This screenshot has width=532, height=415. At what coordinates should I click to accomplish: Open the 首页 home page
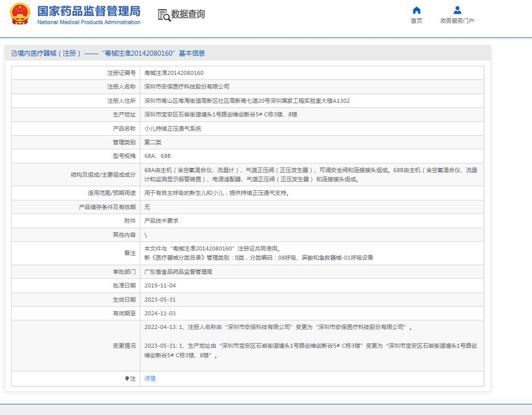[416, 22]
